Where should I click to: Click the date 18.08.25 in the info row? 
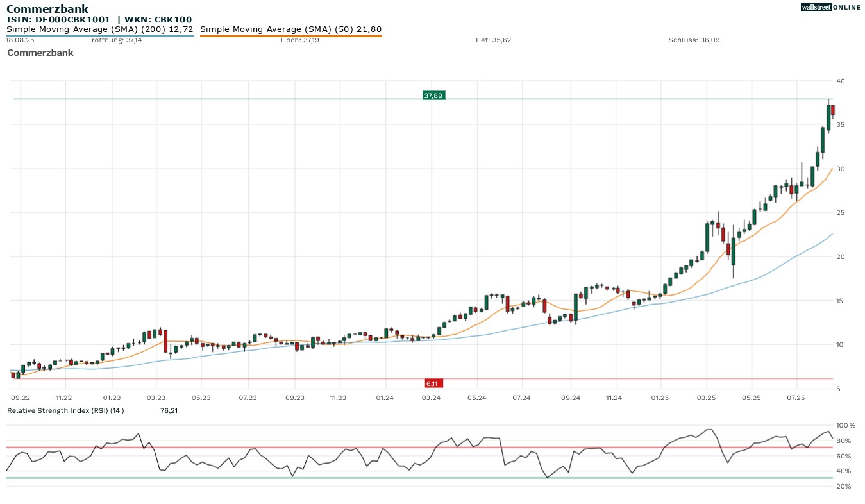pos(19,40)
